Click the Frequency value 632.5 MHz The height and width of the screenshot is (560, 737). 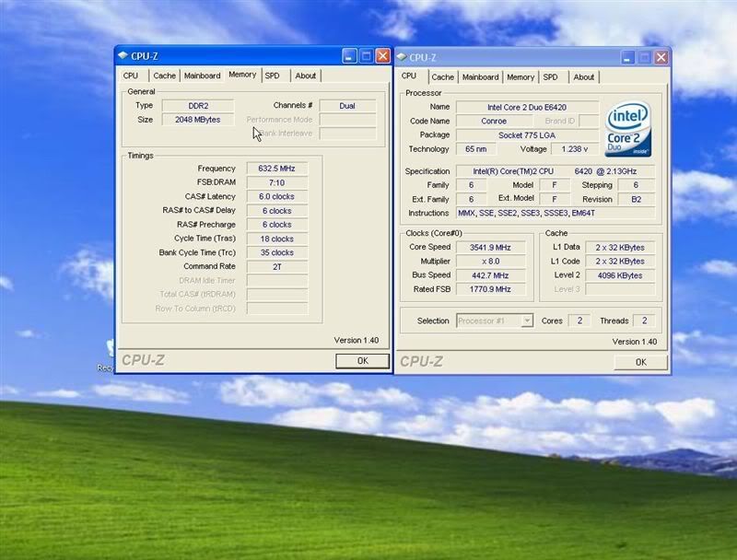coord(277,169)
